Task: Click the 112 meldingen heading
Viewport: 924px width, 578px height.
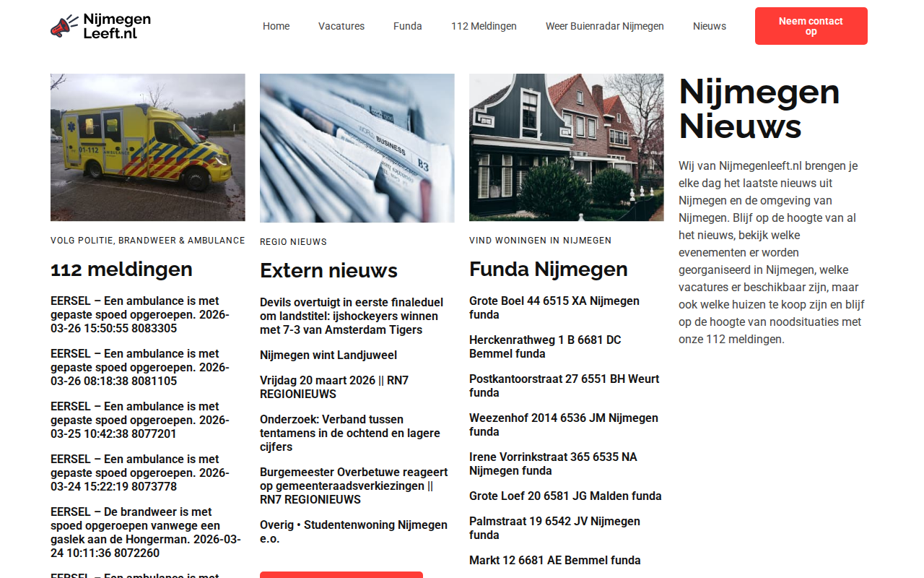Action: point(121,269)
